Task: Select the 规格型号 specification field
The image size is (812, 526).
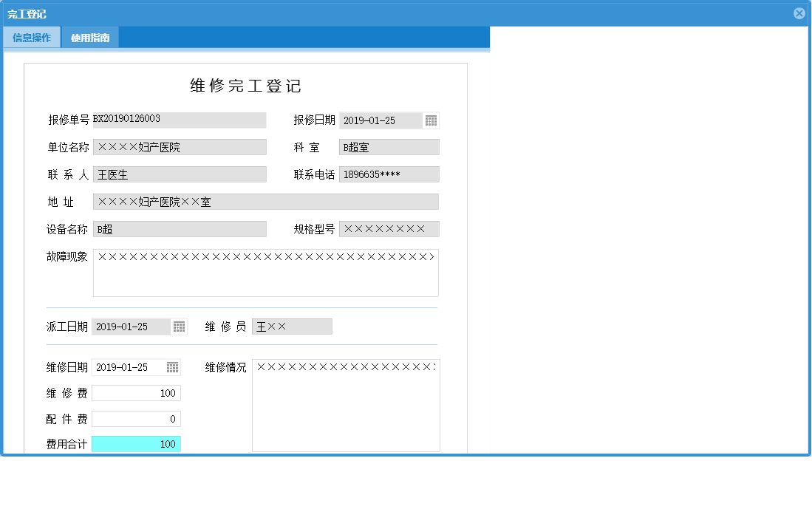Action: pyautogui.click(x=389, y=228)
